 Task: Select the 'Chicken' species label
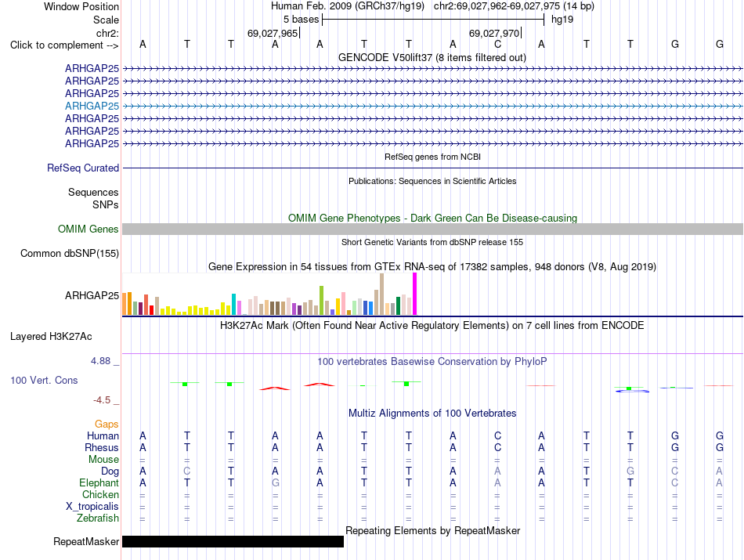(100, 494)
